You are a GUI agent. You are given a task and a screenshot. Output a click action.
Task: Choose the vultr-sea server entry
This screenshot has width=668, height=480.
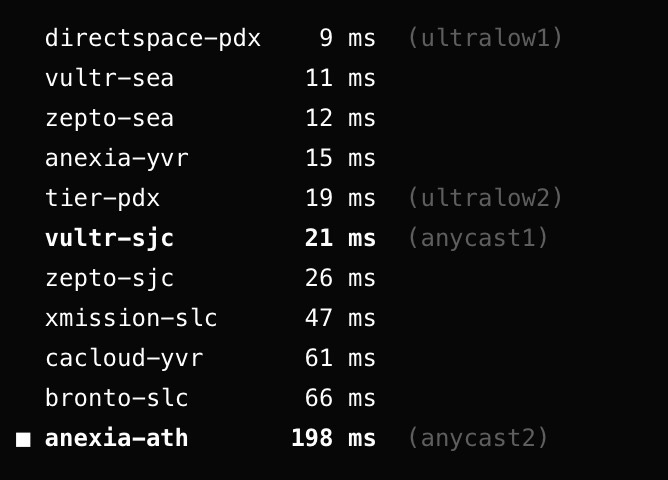coord(109,78)
